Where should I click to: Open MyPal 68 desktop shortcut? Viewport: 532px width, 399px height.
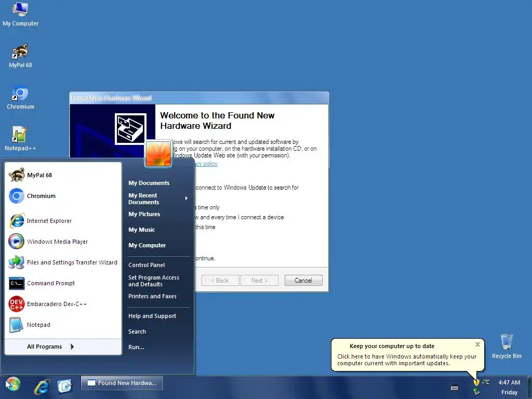[20, 56]
